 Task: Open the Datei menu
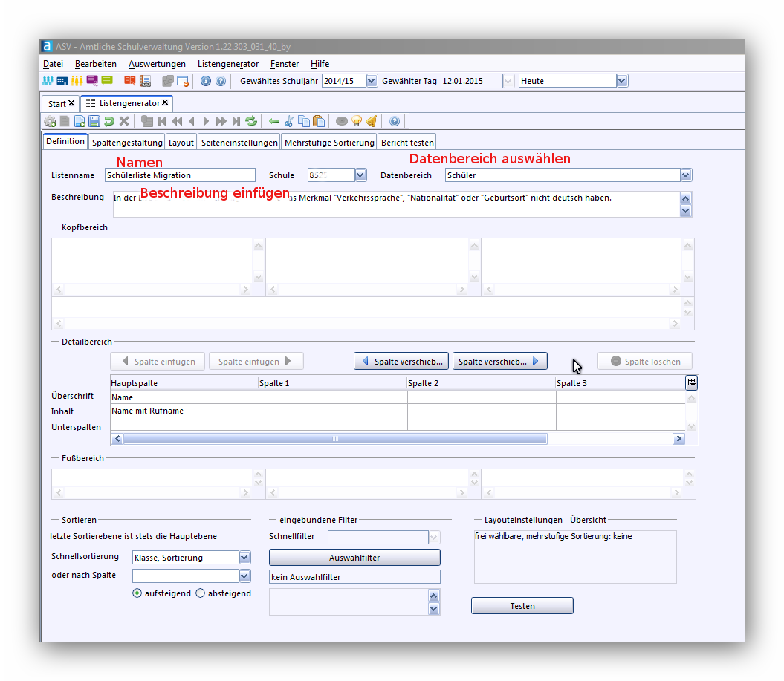(53, 63)
